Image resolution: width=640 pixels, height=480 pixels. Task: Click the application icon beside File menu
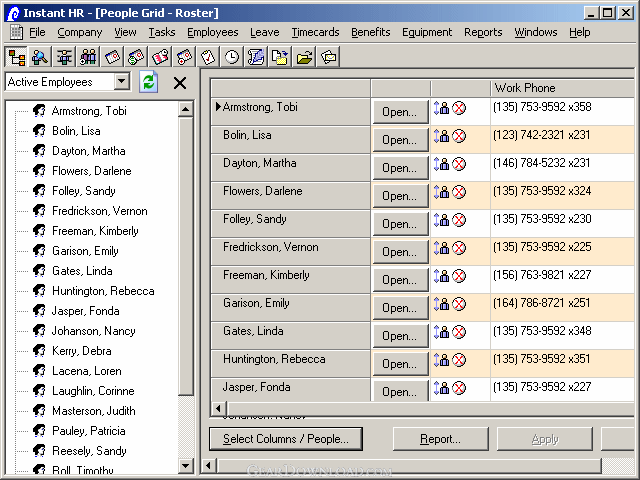pyautogui.click(x=16, y=32)
